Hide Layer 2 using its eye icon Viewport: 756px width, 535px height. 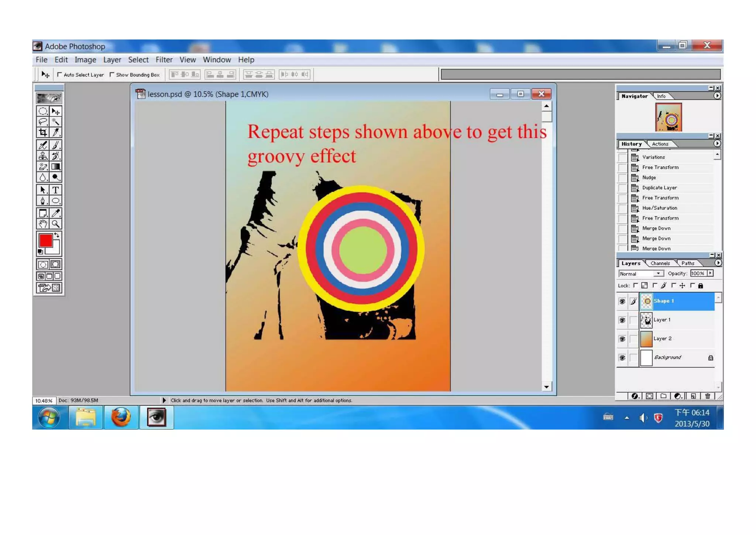[x=622, y=339]
